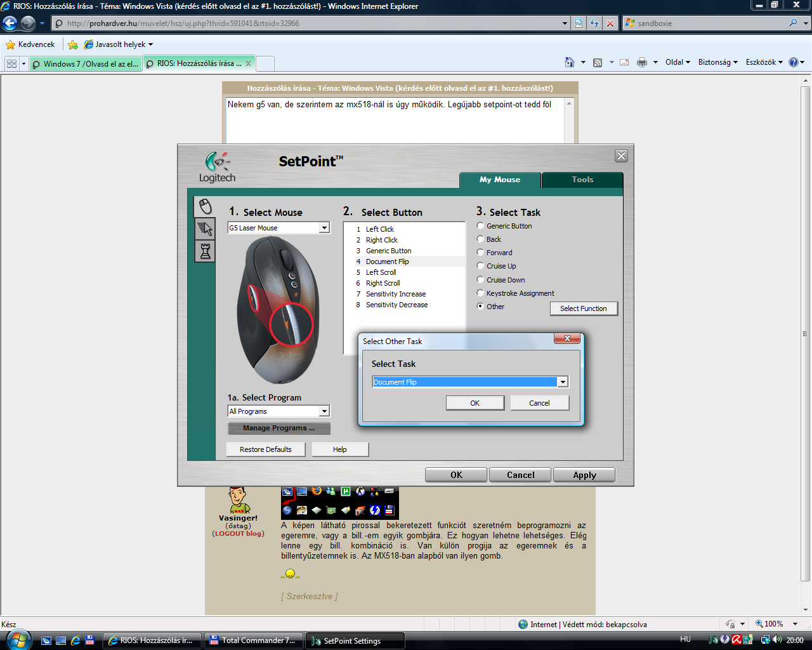Viewport: 812px width, 650px height.
Task: Click the Restore Defaults button
Action: [266, 449]
